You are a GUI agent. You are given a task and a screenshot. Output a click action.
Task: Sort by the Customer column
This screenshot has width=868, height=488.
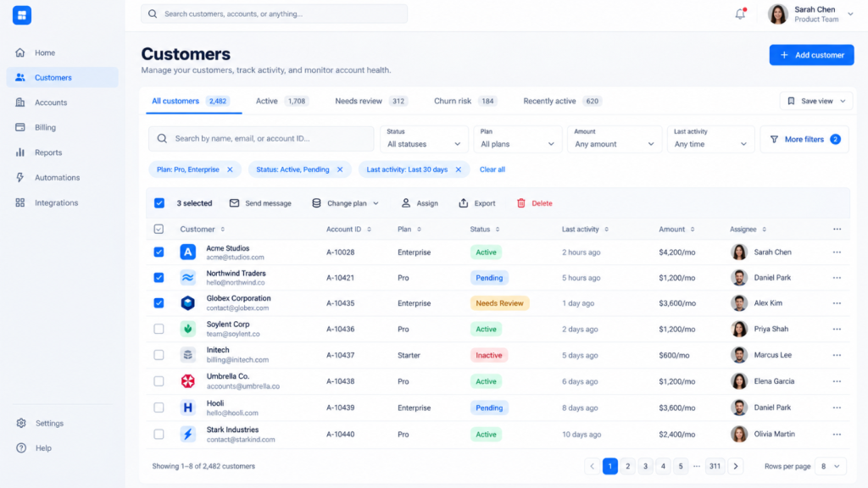[202, 229]
